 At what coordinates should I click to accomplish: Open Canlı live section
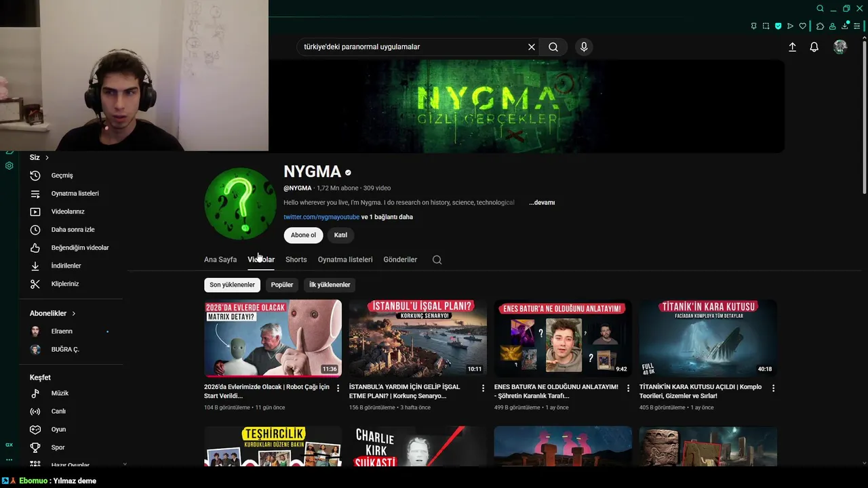[x=71, y=411]
